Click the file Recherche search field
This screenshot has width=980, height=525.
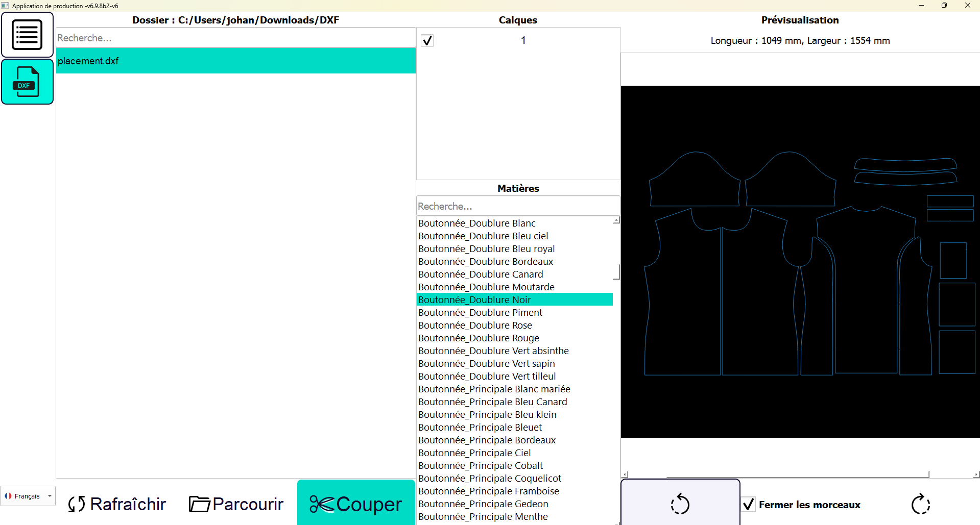(x=235, y=38)
